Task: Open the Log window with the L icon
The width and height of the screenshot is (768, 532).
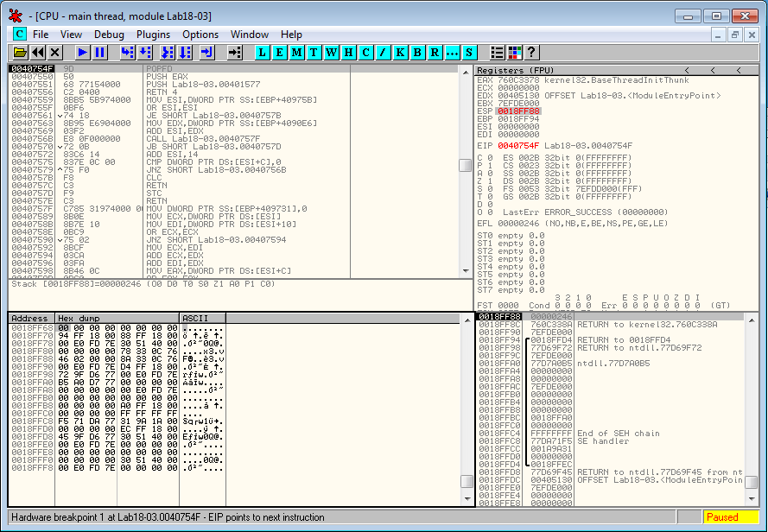Action: (263, 53)
